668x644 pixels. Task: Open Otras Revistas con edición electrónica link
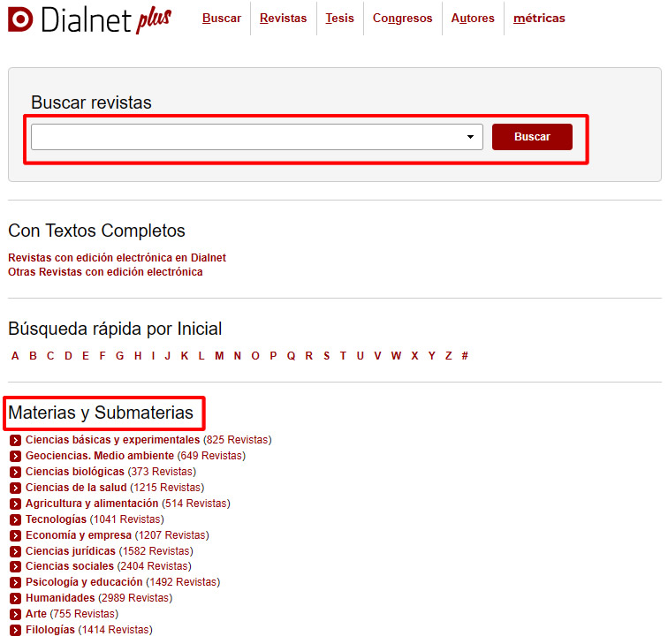[x=105, y=272]
